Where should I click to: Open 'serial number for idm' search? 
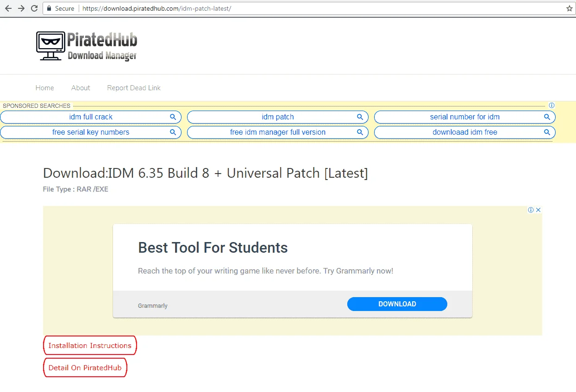tap(465, 117)
